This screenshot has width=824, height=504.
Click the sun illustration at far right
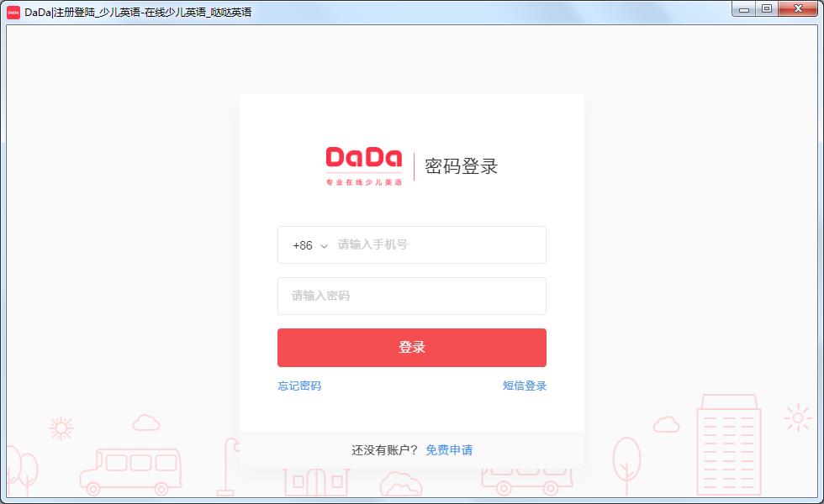798,418
